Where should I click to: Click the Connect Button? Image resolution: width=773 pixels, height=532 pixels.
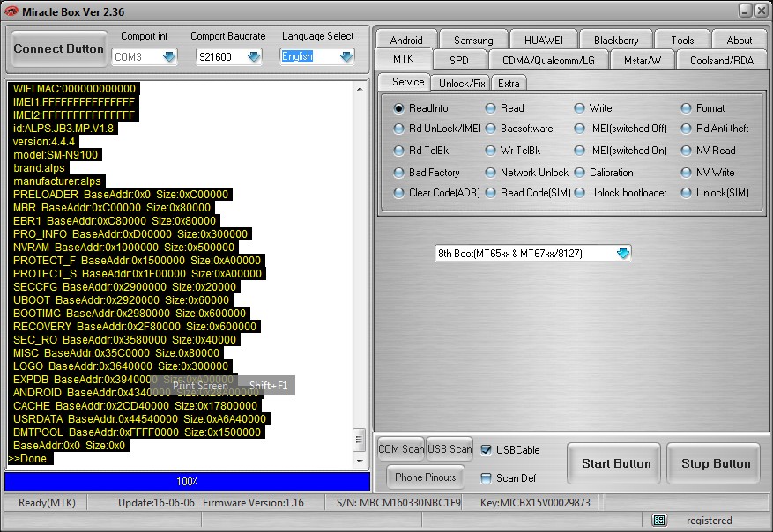(59, 48)
